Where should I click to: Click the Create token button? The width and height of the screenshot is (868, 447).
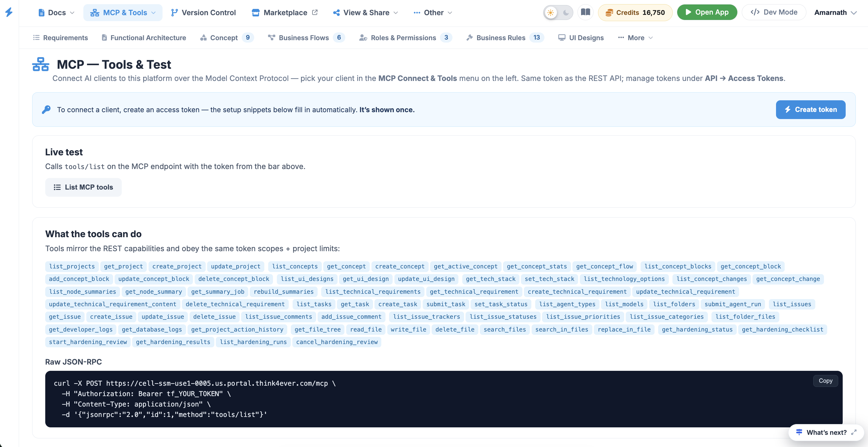pos(810,110)
